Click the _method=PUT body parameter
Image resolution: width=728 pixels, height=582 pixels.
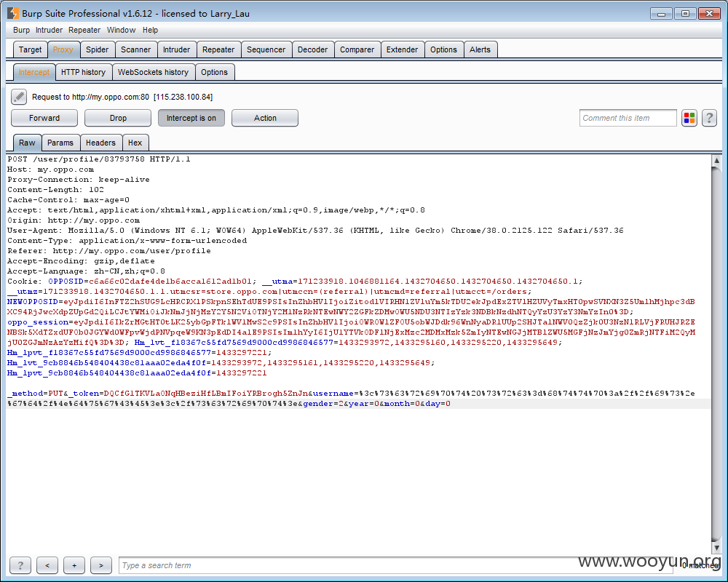[35, 394]
